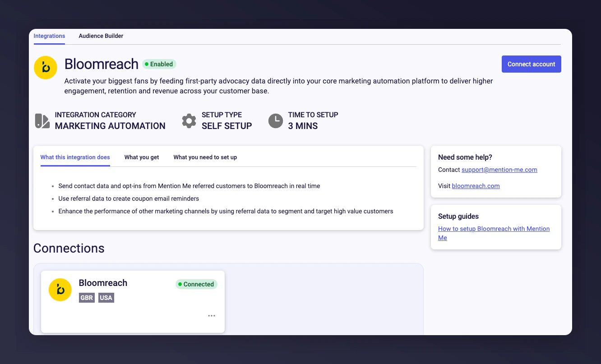Viewport: 601px width, 364px height.
Task: Click the setup type gear icon
Action: point(189,121)
